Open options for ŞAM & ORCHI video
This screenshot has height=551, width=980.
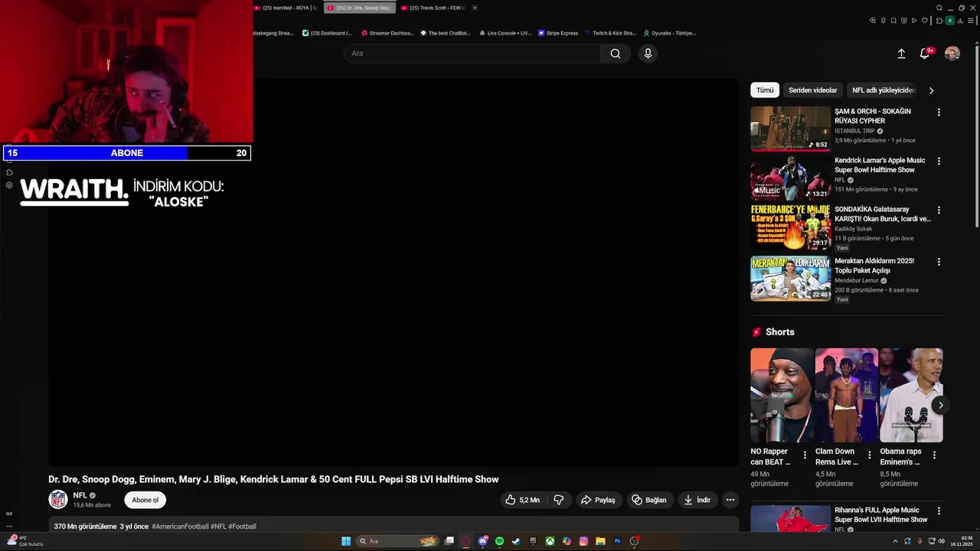(x=939, y=112)
